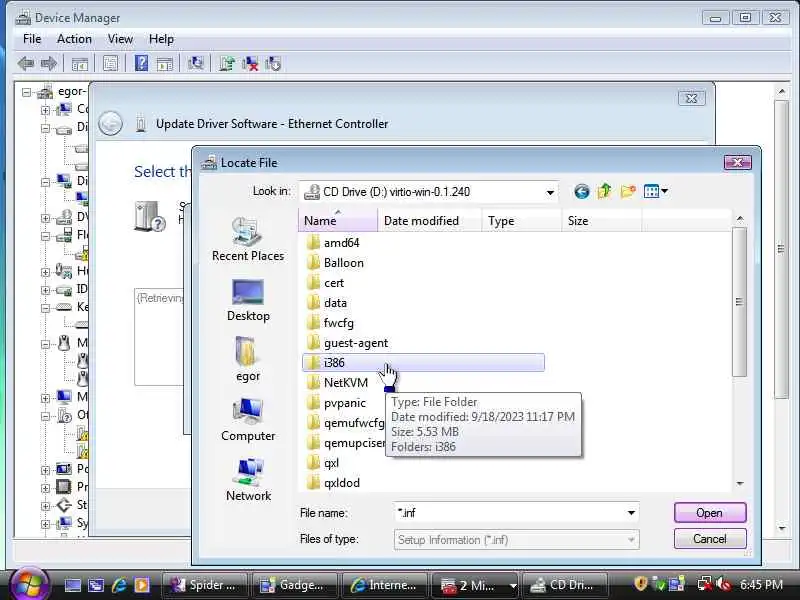This screenshot has height=600, width=800.
Task: Collapse the egor root node in device tree
Action: [26, 93]
